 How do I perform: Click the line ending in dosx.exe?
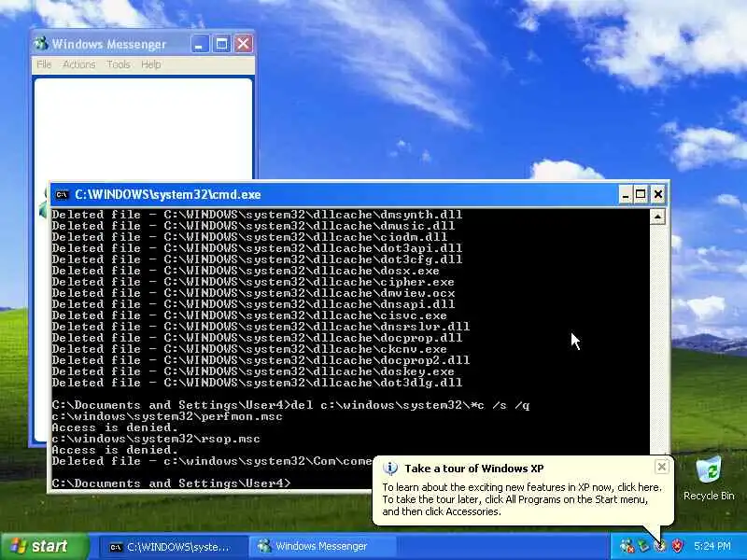246,271
